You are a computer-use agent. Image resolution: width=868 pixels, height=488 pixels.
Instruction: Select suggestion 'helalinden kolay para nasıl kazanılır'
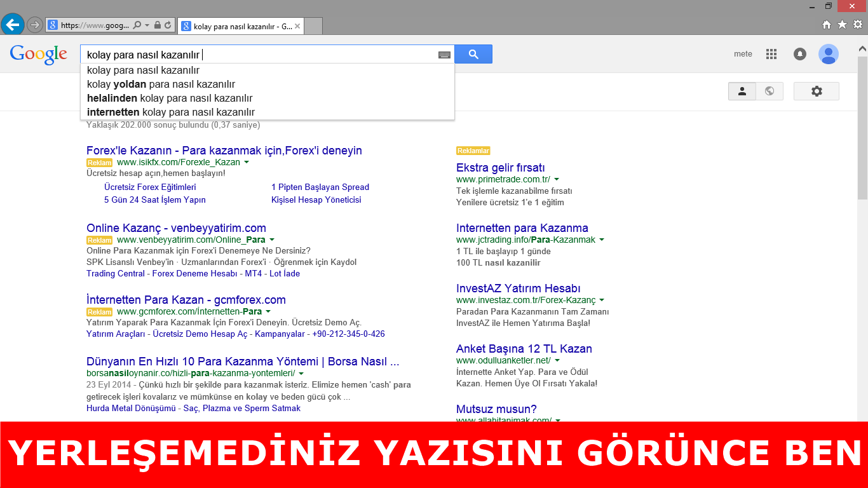pyautogui.click(x=268, y=98)
